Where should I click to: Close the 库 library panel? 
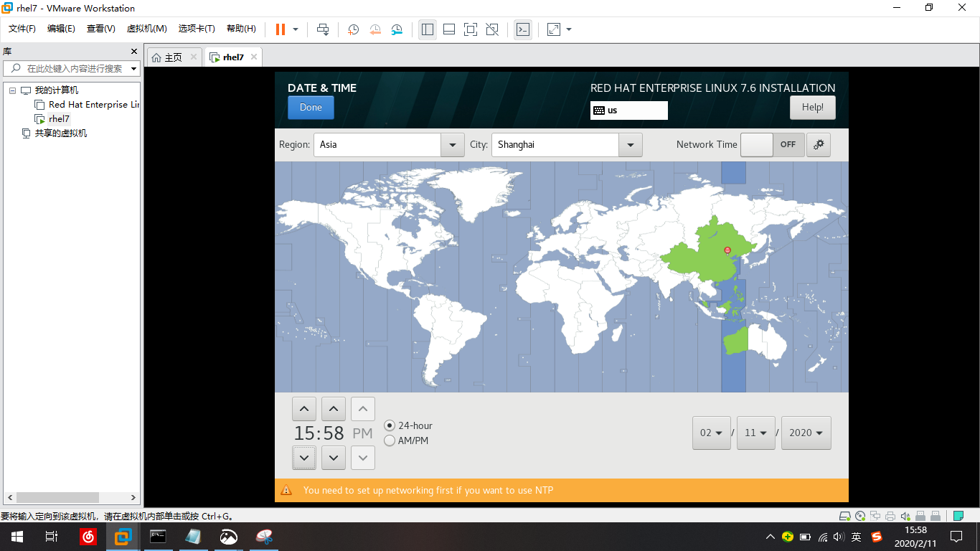point(133,52)
